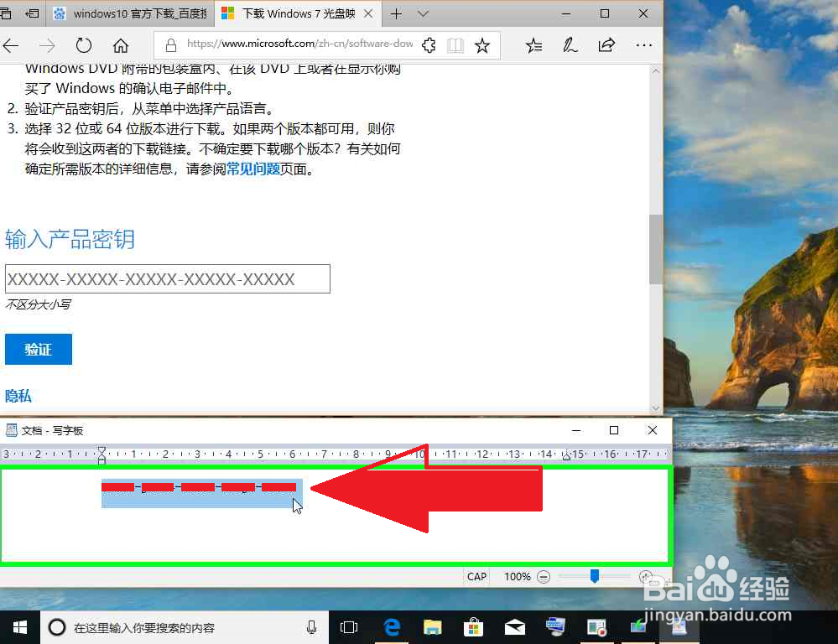Click the 100% zoom level in WordPad
Image resolution: width=838 pixels, height=644 pixels.
[518, 577]
